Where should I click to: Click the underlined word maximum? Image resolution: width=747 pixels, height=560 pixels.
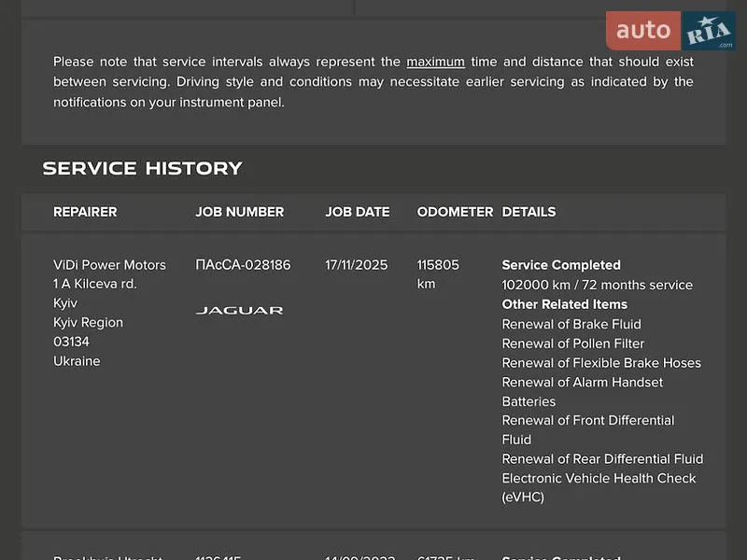(x=435, y=62)
